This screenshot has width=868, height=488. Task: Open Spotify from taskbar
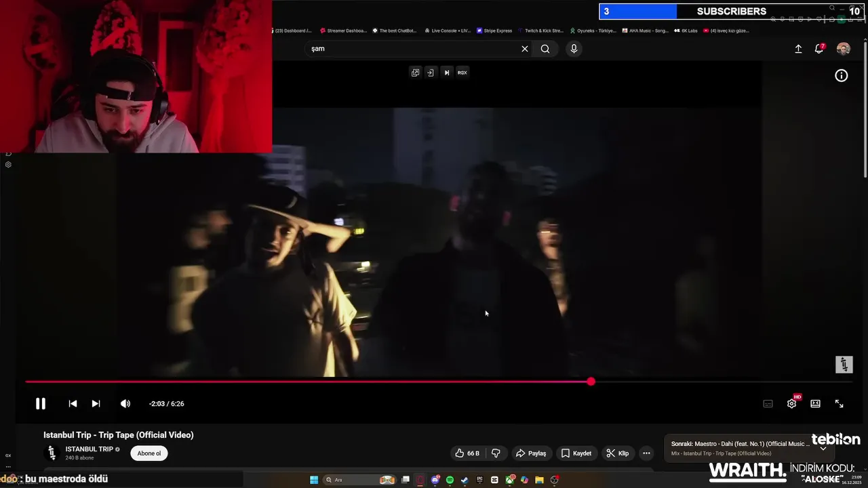pyautogui.click(x=450, y=480)
